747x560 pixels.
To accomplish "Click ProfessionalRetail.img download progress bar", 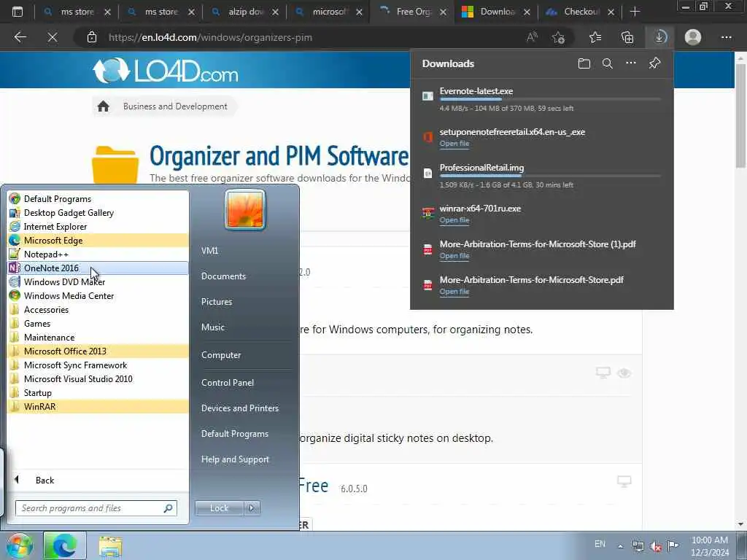I will 550,176.
